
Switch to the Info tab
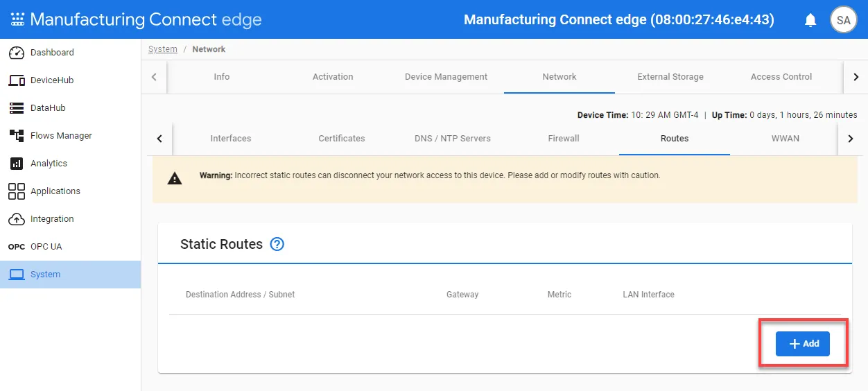click(222, 77)
